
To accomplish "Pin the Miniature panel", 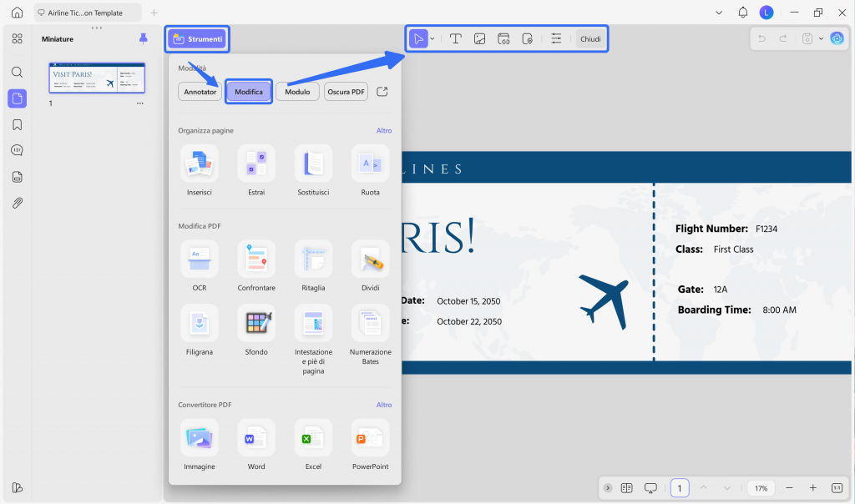I will click(x=143, y=38).
